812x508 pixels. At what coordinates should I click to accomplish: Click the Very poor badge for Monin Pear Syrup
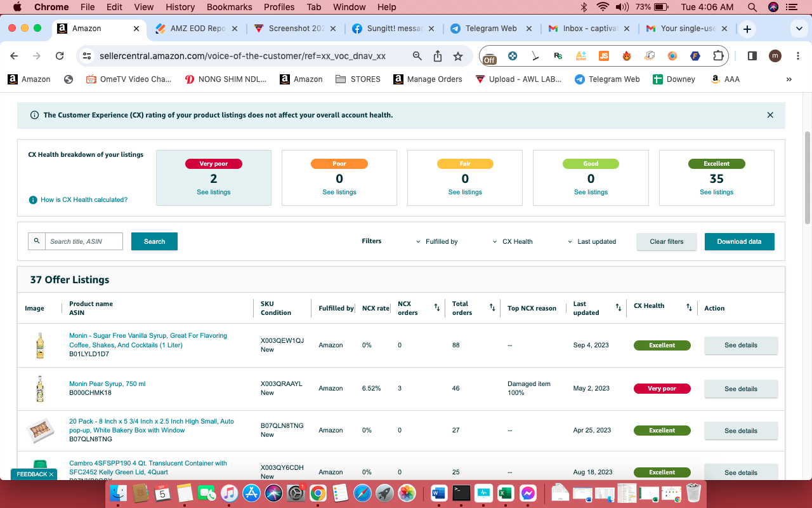(662, 389)
